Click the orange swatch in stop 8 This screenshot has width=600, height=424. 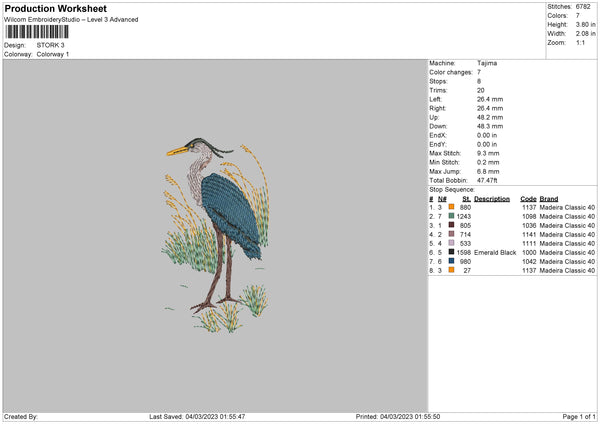point(452,270)
